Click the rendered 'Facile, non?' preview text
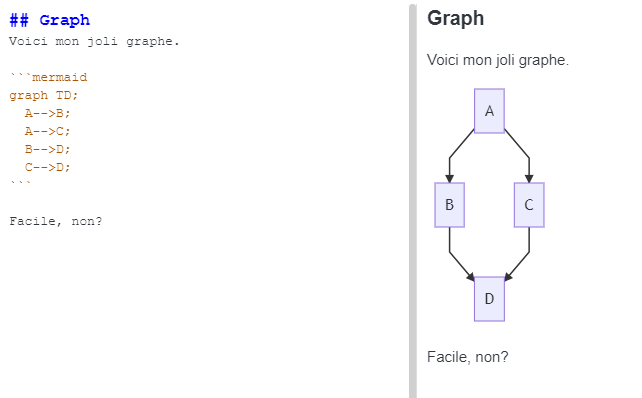The height and width of the screenshot is (398, 642). pos(468,357)
